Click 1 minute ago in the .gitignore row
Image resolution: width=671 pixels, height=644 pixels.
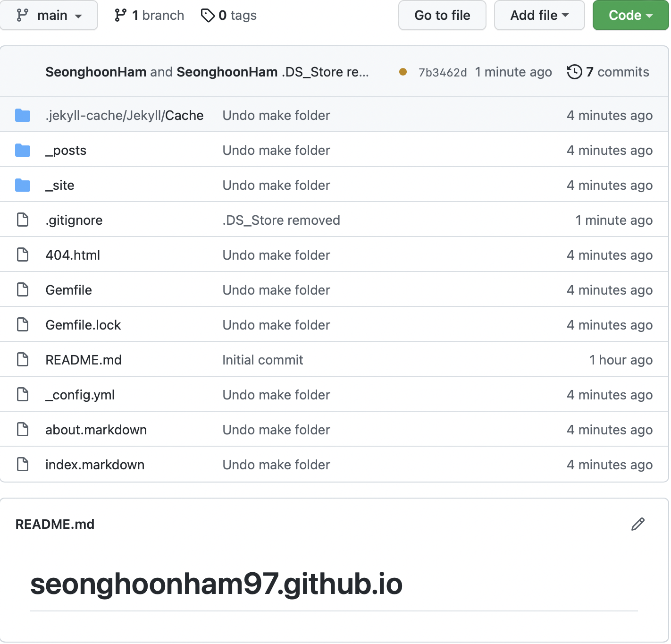point(614,220)
